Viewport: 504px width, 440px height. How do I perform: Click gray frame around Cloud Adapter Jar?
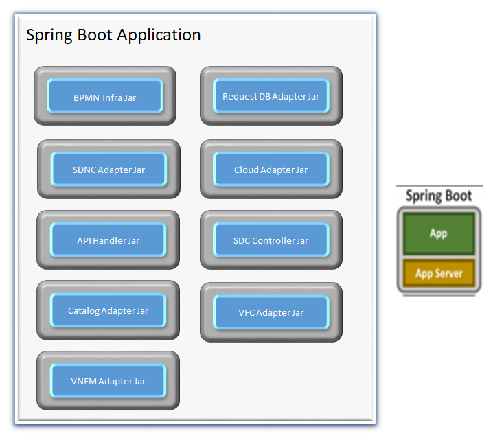click(271, 192)
